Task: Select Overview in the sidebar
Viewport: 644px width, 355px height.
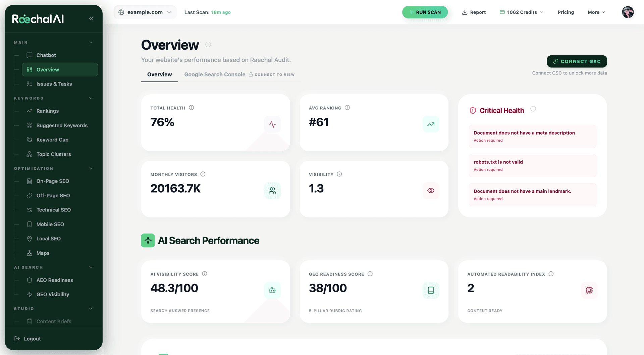Action: point(60,69)
